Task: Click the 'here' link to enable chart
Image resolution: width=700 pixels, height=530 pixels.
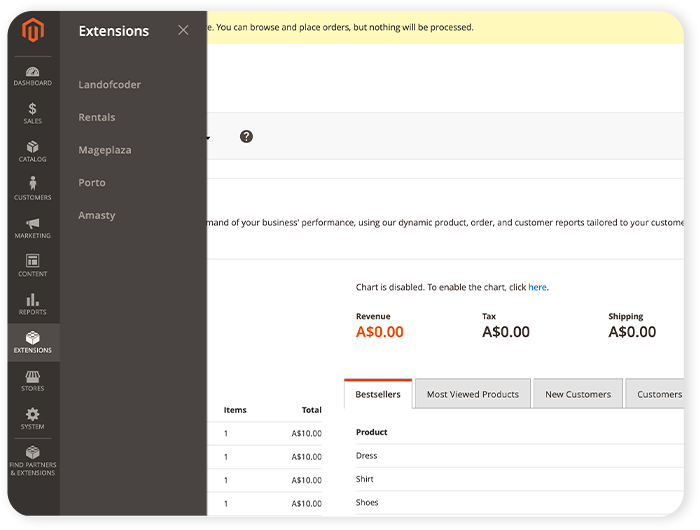Action: pyautogui.click(x=537, y=287)
